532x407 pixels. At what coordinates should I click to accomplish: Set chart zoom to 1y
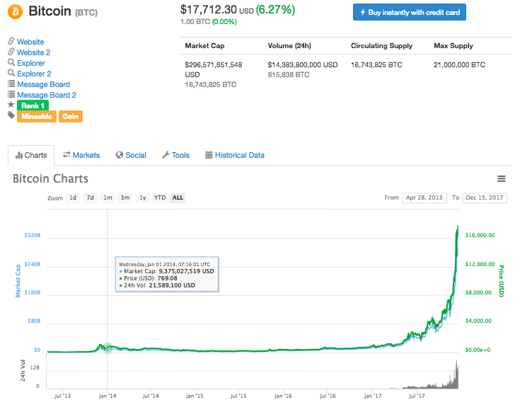[x=143, y=197]
